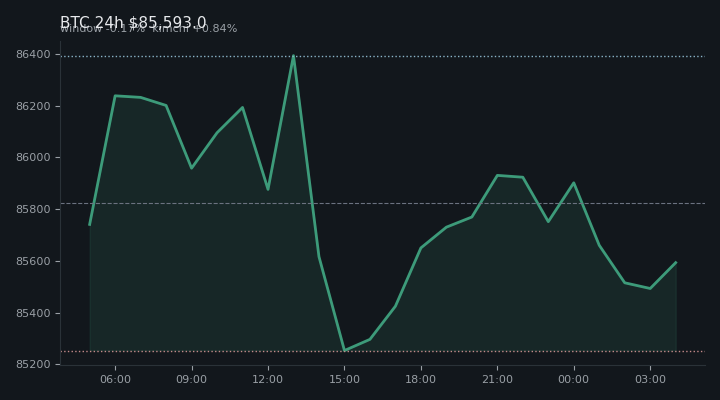Screen dimensions: 720x400
Task: Select the 85800 y-axis label
Action: [33, 209]
